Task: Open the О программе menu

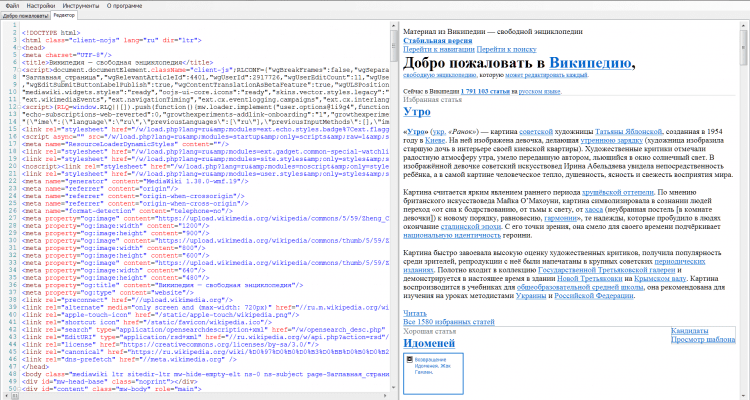Action: click(x=124, y=6)
